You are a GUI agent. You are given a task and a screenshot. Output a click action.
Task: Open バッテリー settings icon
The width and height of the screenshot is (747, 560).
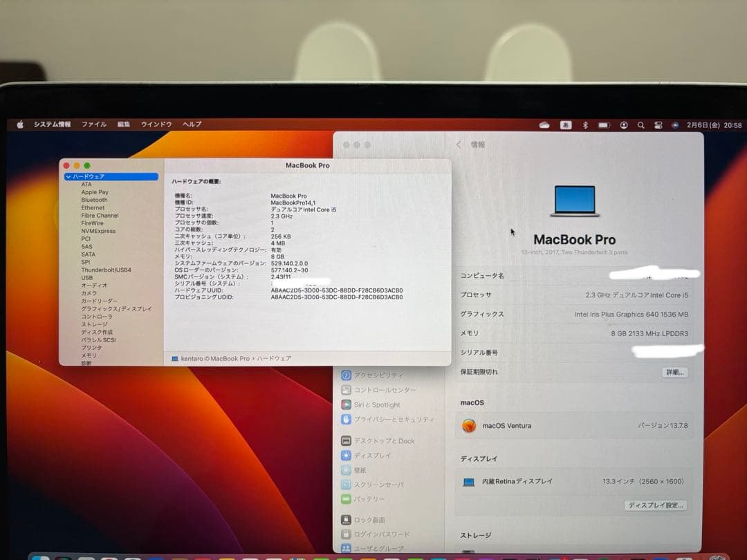[346, 499]
